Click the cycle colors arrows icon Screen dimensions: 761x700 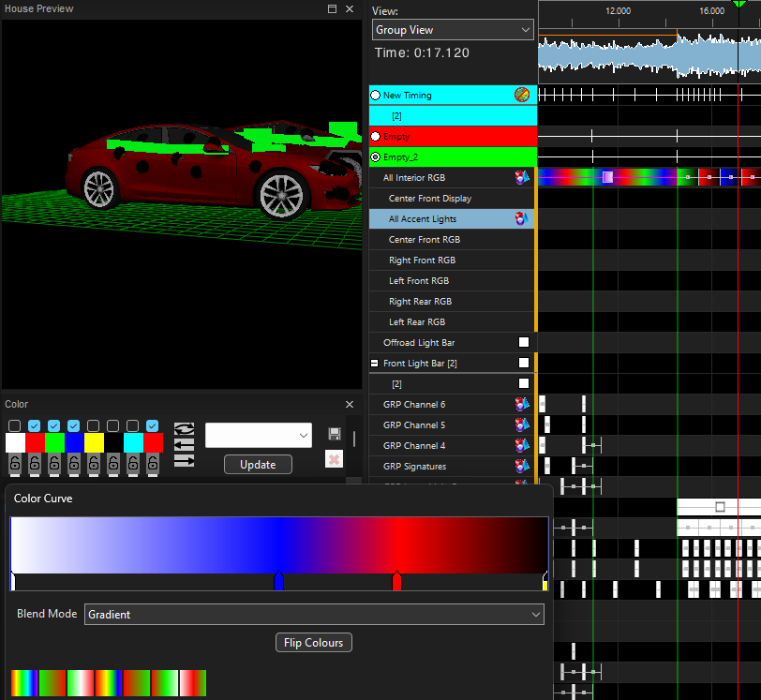coord(185,428)
